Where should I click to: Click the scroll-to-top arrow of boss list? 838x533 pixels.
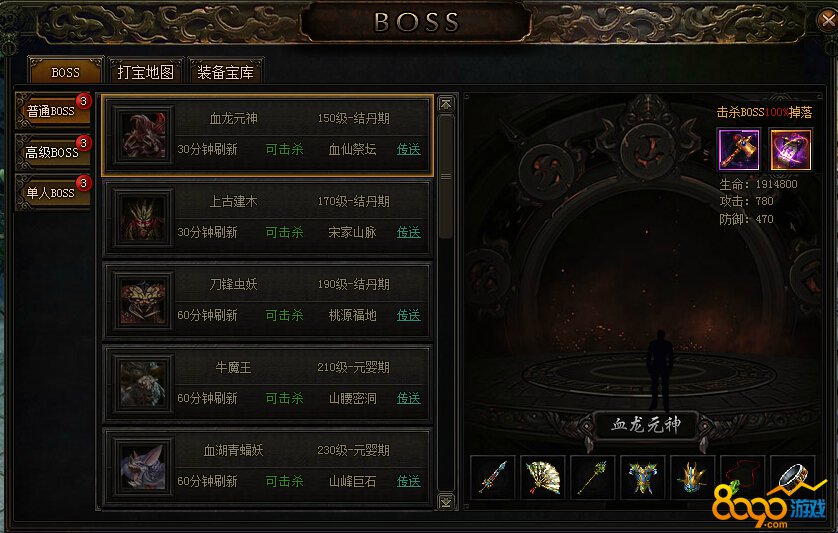446,103
